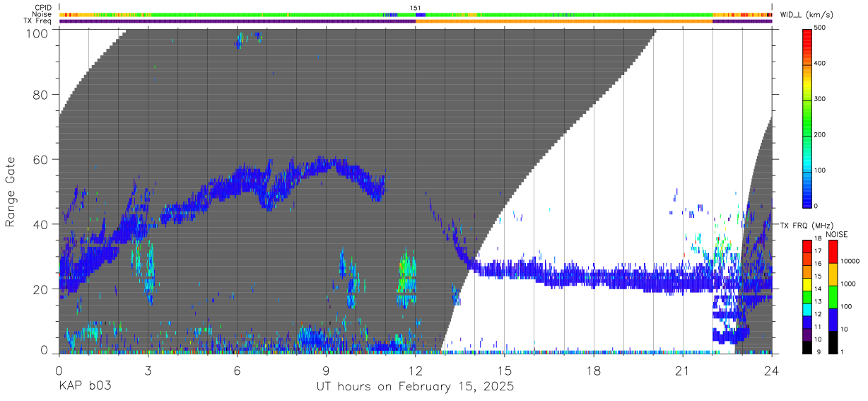Click the '24' hour tick on the time axis

coord(772,371)
